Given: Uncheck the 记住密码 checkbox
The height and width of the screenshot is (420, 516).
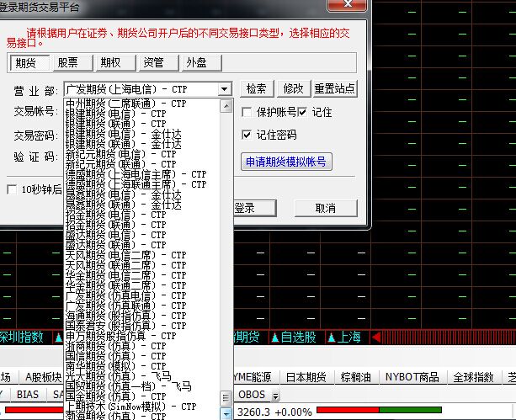Looking at the screenshot, I should pyautogui.click(x=247, y=135).
